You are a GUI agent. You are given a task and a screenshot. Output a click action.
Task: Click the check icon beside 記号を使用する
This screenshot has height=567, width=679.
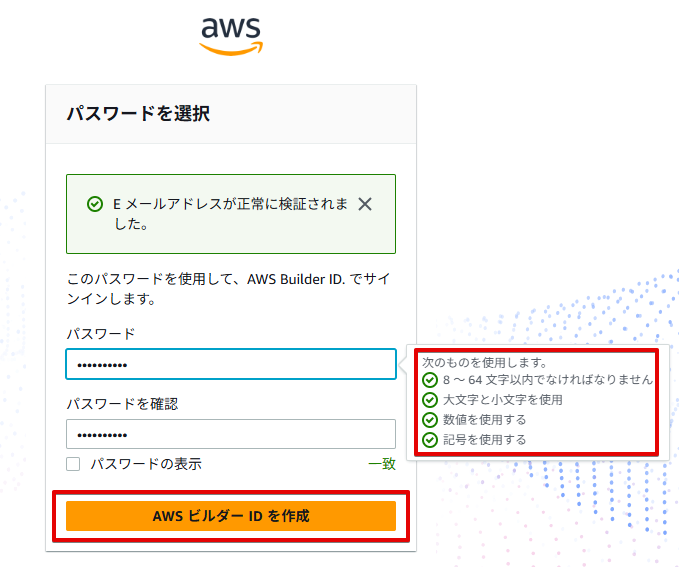coord(430,440)
